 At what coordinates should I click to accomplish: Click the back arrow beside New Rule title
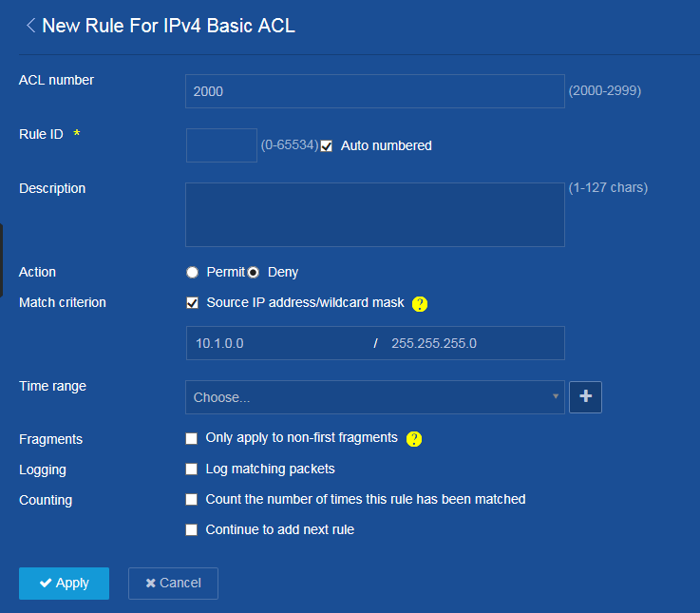click(30, 26)
